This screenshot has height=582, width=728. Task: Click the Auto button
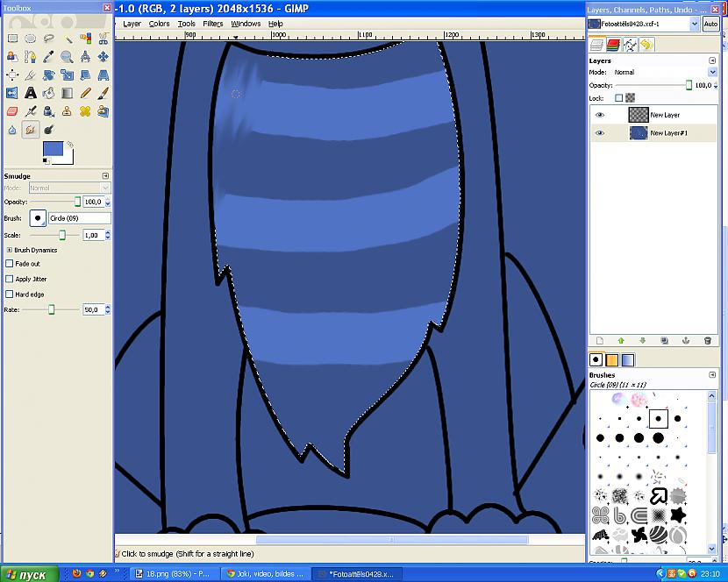pyautogui.click(x=710, y=24)
